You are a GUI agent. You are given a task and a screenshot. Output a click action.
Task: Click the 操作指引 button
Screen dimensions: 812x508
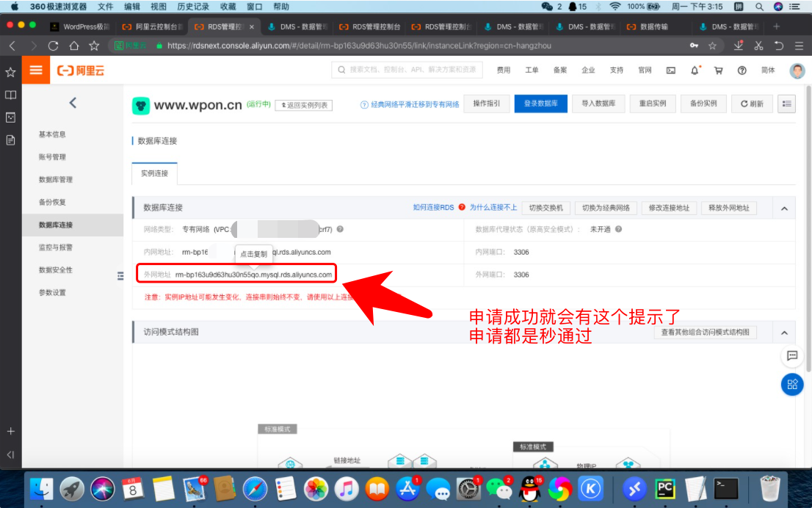487,104
